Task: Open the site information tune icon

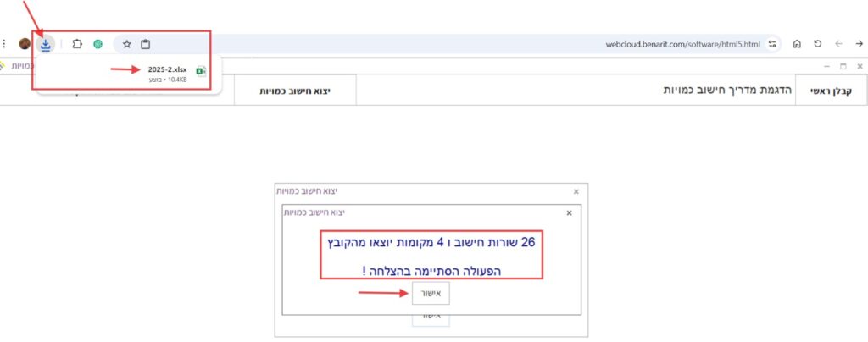Action: [771, 44]
